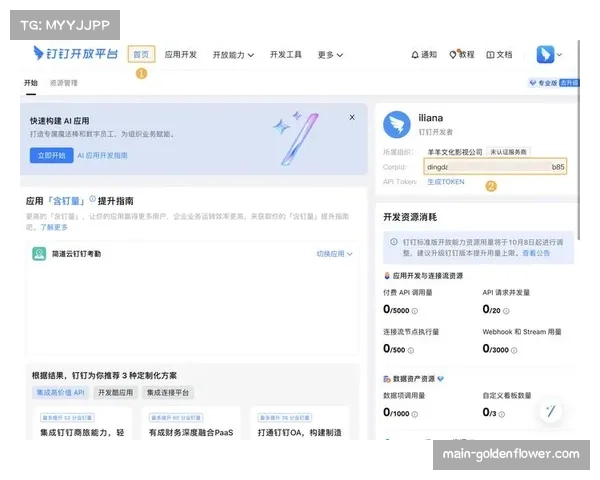Screen dimensions: 600x480
Task: Click the 立即开始 button
Action: pos(52,155)
